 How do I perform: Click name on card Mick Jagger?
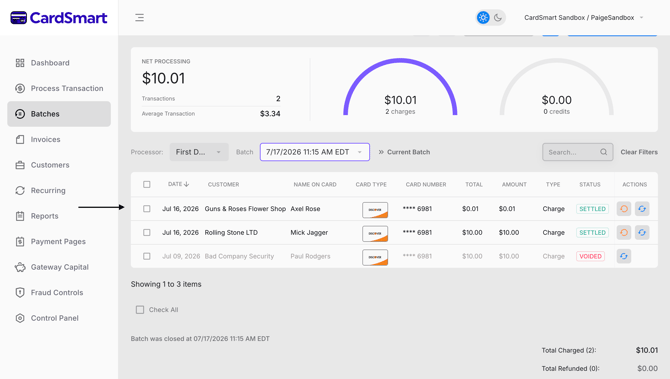309,232
